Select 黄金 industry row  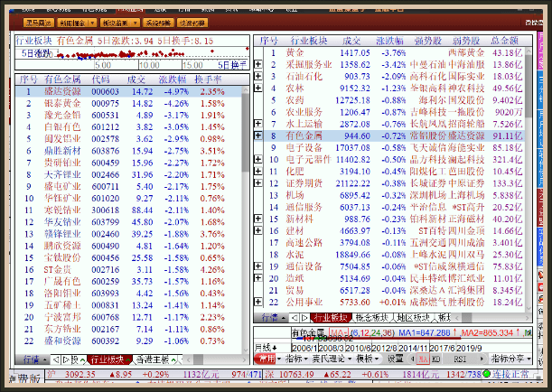coord(394,52)
